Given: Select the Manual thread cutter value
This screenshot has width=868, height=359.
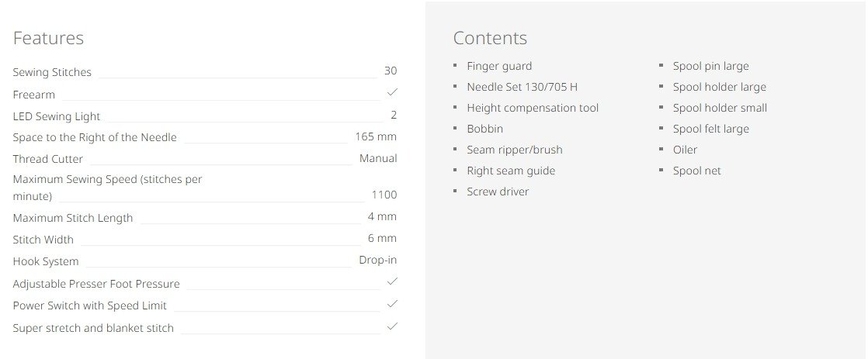Looking at the screenshot, I should [378, 158].
